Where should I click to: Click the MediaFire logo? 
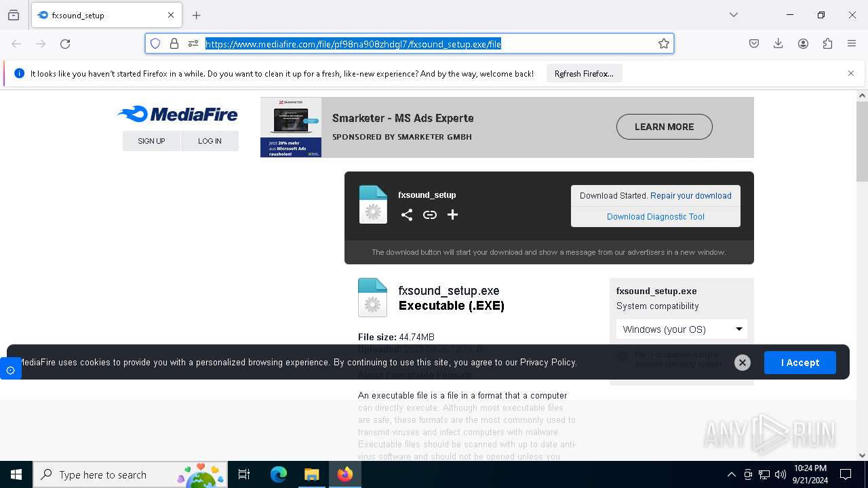[178, 114]
